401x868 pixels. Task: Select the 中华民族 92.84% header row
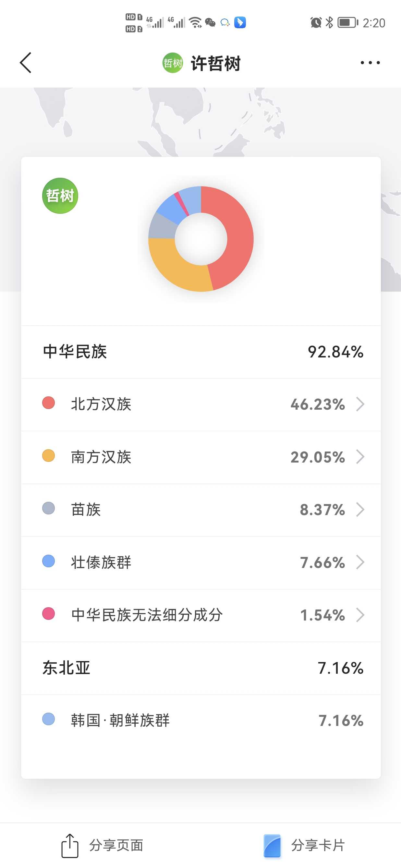click(x=201, y=352)
